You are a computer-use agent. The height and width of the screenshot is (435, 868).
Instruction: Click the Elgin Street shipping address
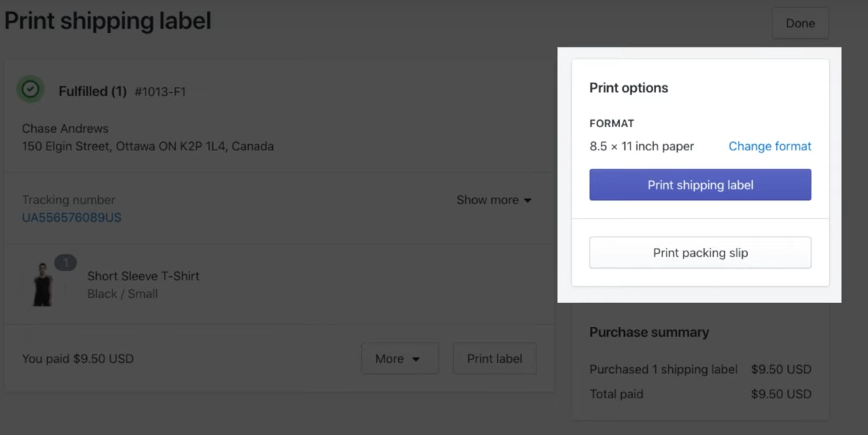148,146
